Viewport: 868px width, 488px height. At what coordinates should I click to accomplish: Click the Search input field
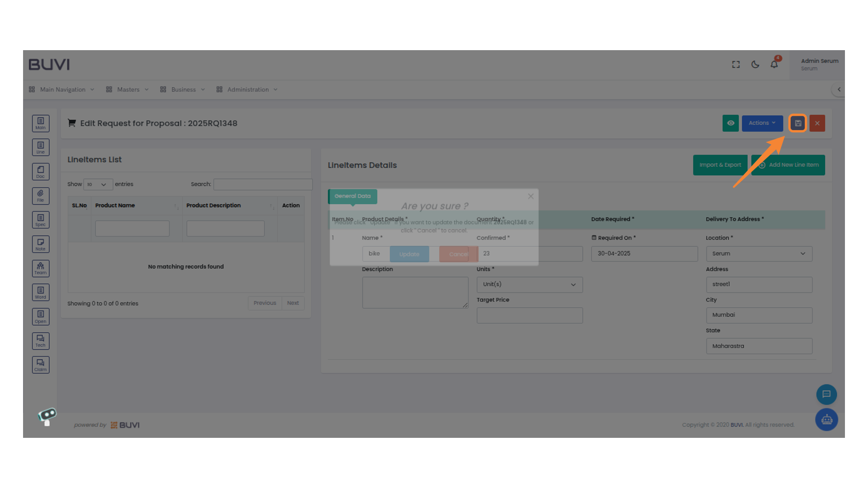point(263,184)
